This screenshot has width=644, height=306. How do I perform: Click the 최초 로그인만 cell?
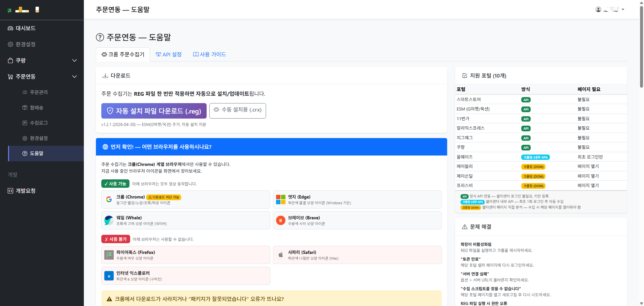[590, 157]
